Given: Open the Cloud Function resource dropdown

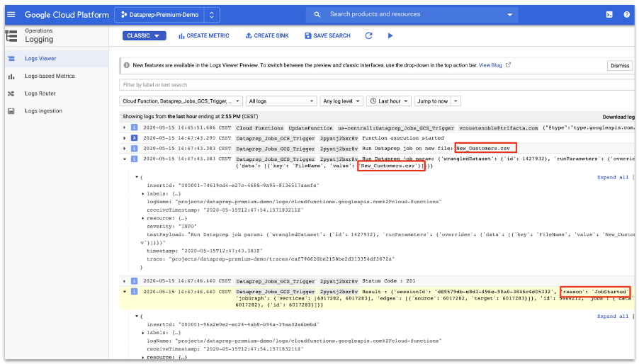Looking at the screenshot, I should (181, 101).
